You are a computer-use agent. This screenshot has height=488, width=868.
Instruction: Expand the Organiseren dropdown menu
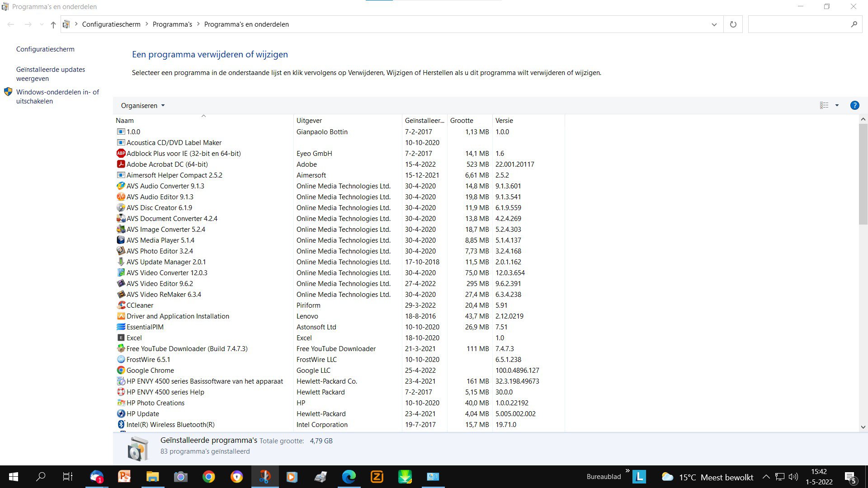[x=143, y=106]
